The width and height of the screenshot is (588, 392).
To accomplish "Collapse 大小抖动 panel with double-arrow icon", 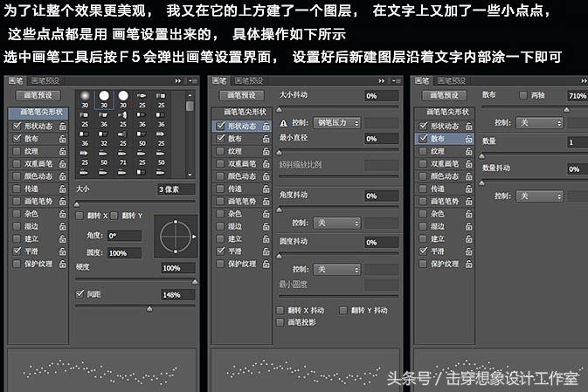I will [x=382, y=80].
